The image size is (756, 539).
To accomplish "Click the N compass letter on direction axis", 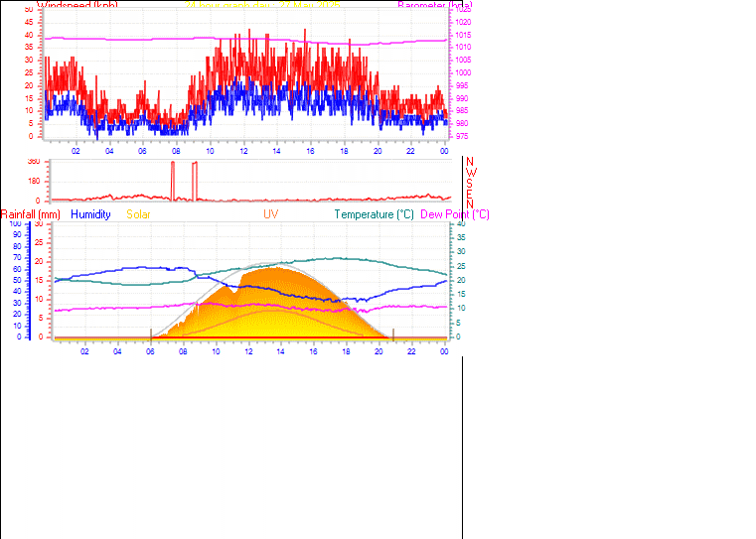I will [x=470, y=162].
